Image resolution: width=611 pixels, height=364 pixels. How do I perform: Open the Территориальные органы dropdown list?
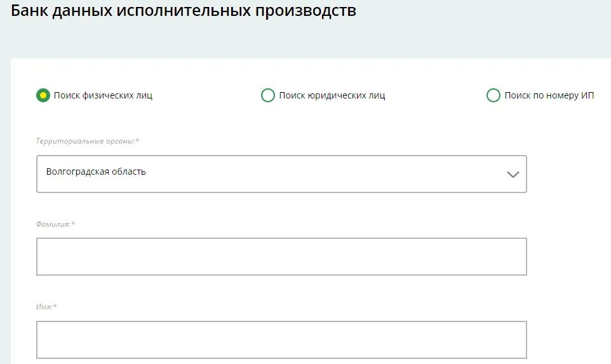click(281, 174)
